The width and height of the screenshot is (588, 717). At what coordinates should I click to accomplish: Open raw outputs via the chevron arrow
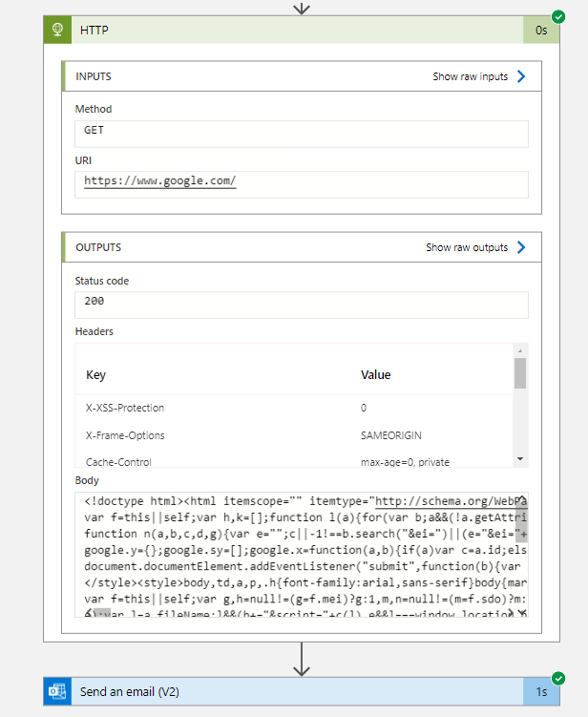tap(521, 247)
